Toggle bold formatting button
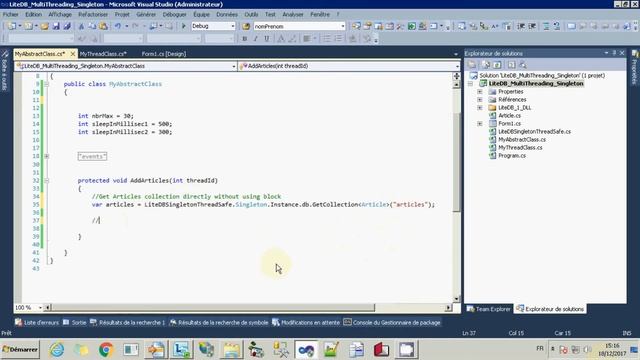This screenshot has width=640, height=360. coord(244,39)
